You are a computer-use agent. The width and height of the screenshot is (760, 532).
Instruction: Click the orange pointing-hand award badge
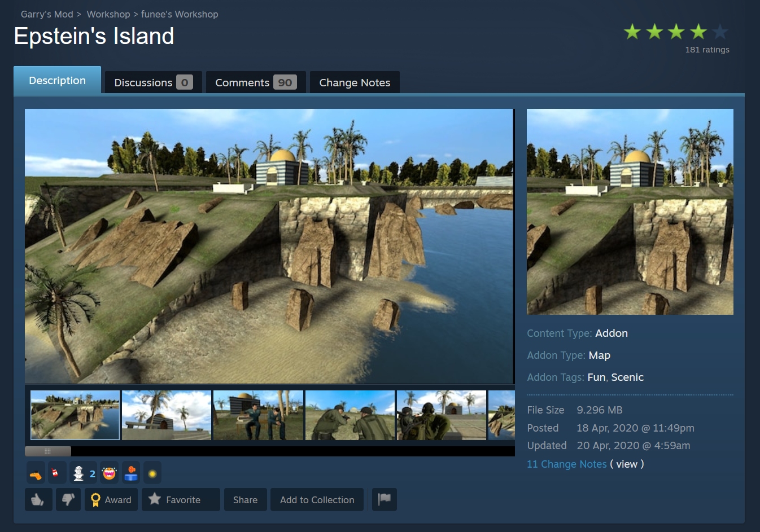36,473
